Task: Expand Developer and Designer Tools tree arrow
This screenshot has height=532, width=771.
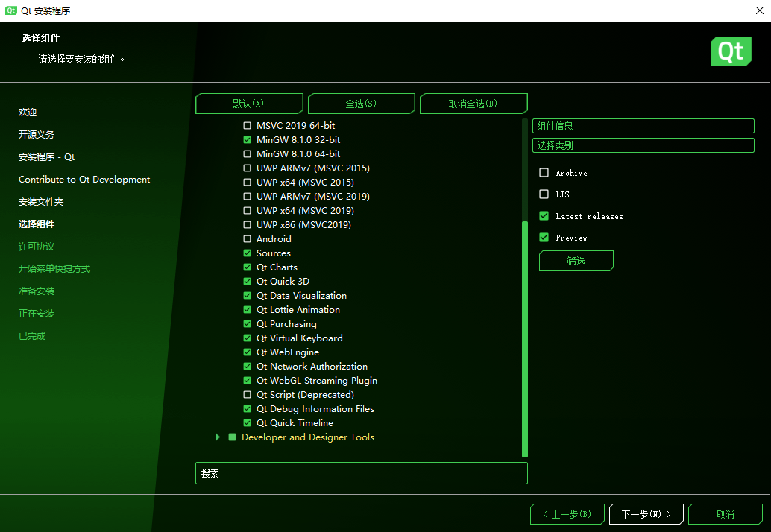Action: point(218,437)
